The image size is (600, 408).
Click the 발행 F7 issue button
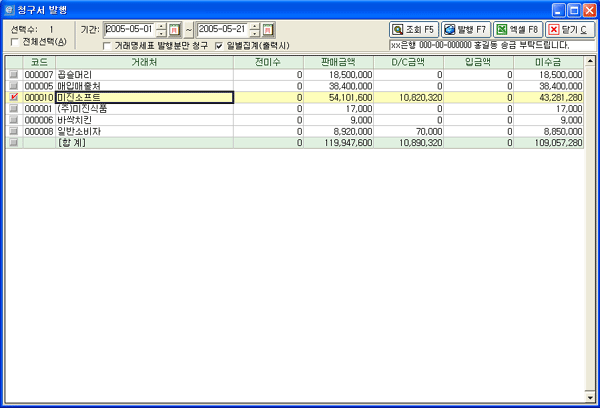tap(466, 29)
